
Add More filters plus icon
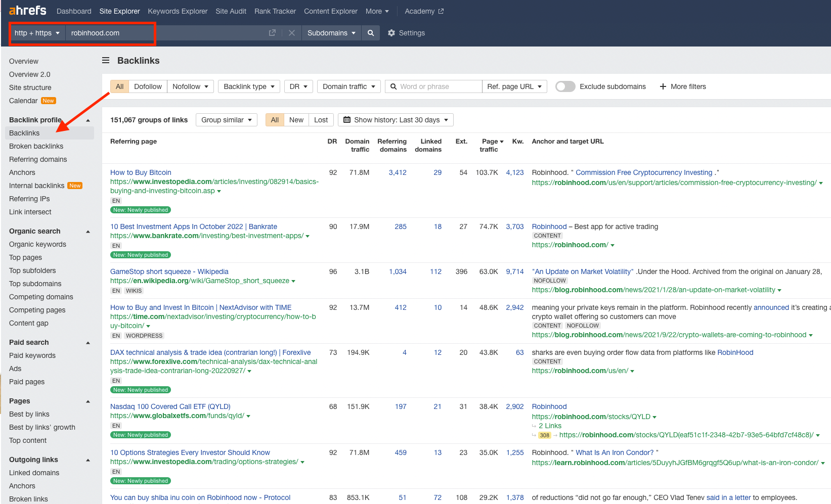(663, 86)
